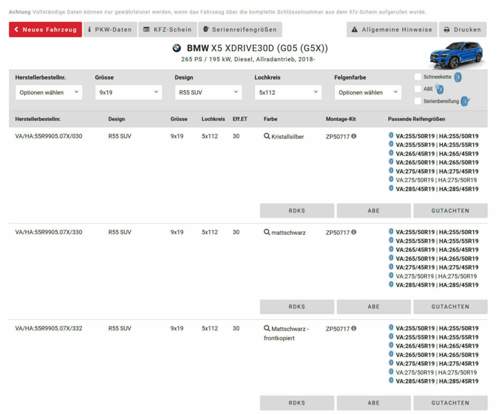Click the BMW logo icon beside title
The width and height of the screenshot is (500, 414).
(x=177, y=48)
